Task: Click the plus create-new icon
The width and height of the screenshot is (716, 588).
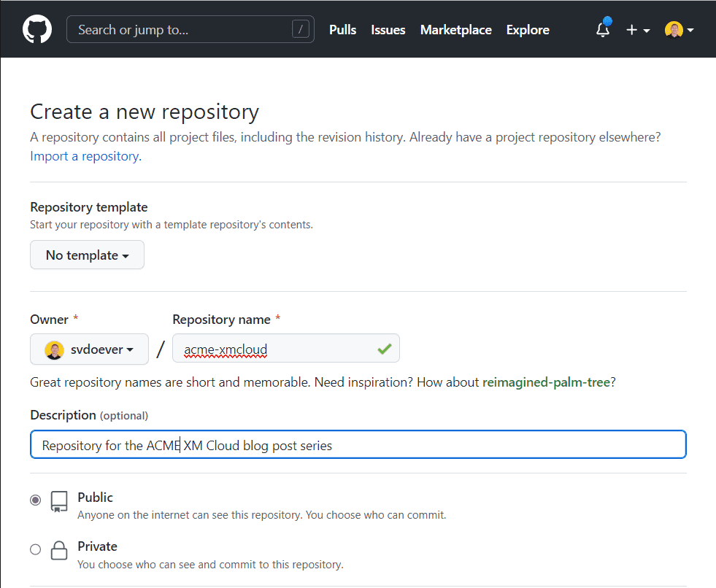Action: pos(632,30)
